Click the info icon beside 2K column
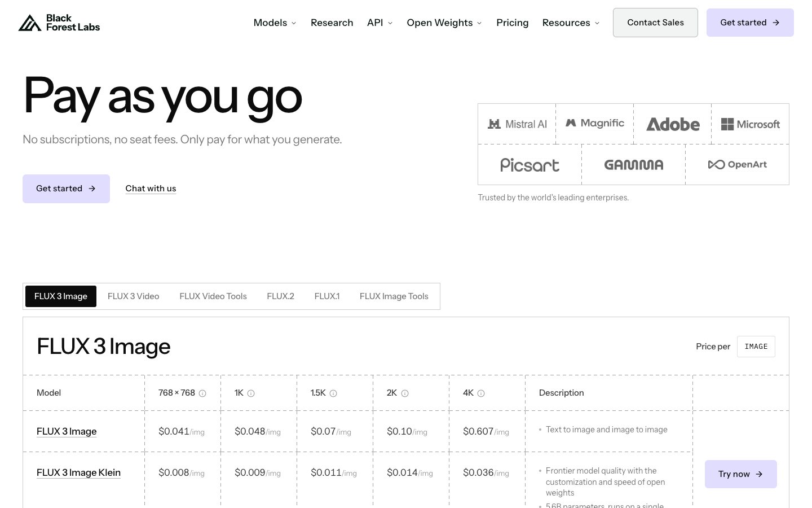Screen dimensions: 812x508 [x=405, y=393]
